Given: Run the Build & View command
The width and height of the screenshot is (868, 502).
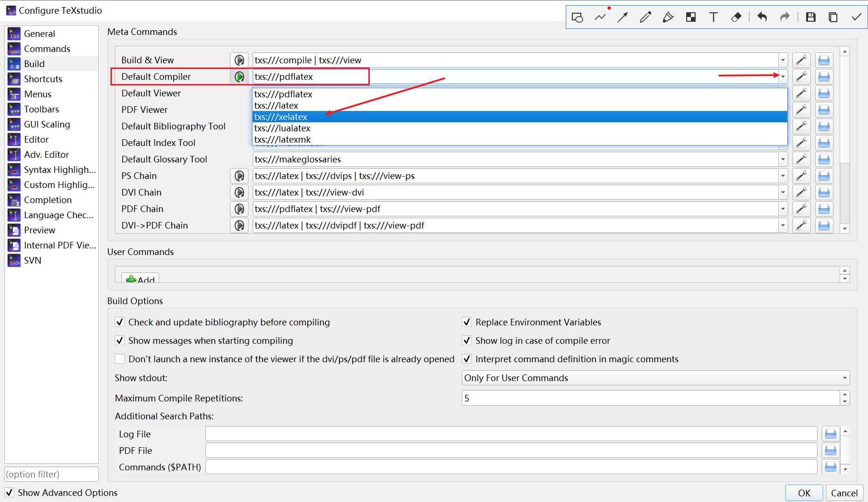Looking at the screenshot, I should [239, 60].
